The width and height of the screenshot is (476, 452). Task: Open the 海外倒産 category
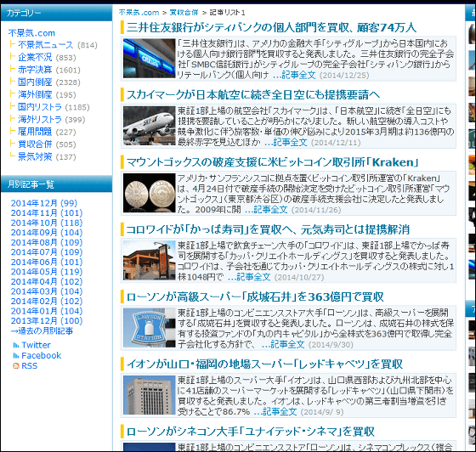[35, 94]
